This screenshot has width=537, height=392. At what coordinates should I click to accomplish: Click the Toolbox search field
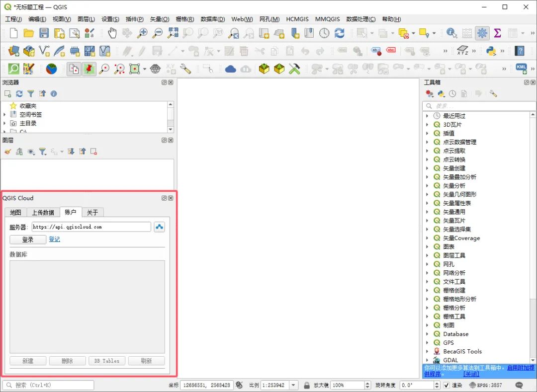tap(479, 106)
